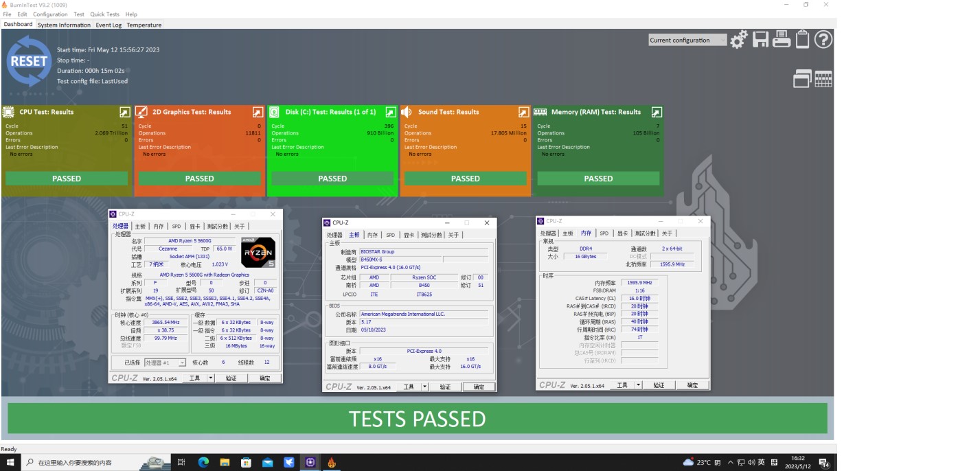Open test preferences gears icon

[739, 40]
